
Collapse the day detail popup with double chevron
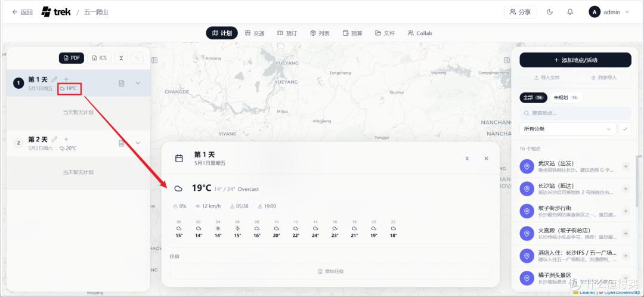(x=467, y=159)
